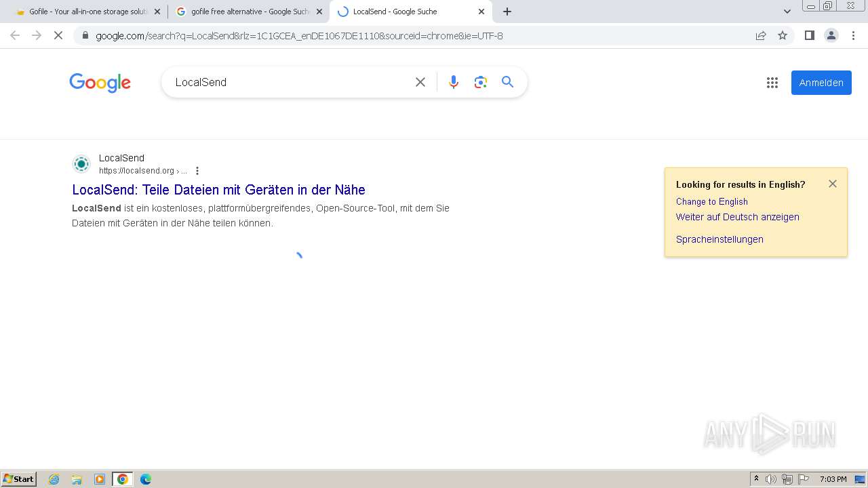Click Weiter auf Deutsch anzeigen
Image resolution: width=868 pixels, height=488 pixels.
pos(738,217)
